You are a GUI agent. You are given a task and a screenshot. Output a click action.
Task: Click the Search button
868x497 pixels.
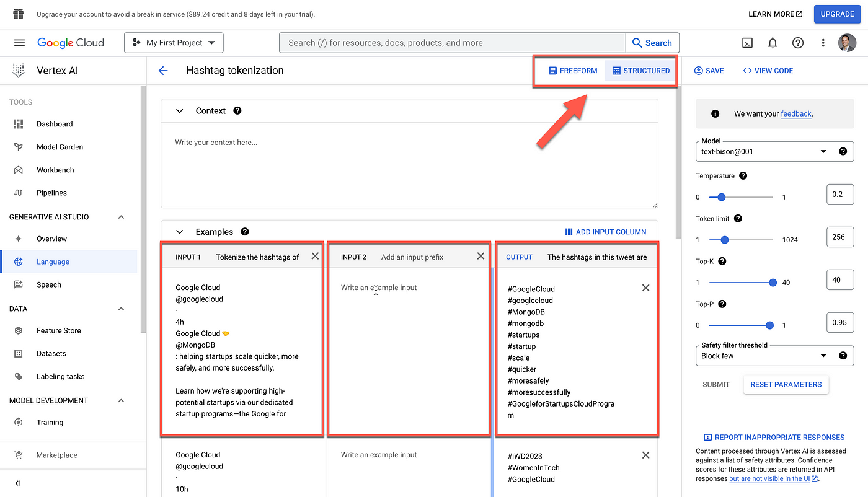[x=652, y=43]
